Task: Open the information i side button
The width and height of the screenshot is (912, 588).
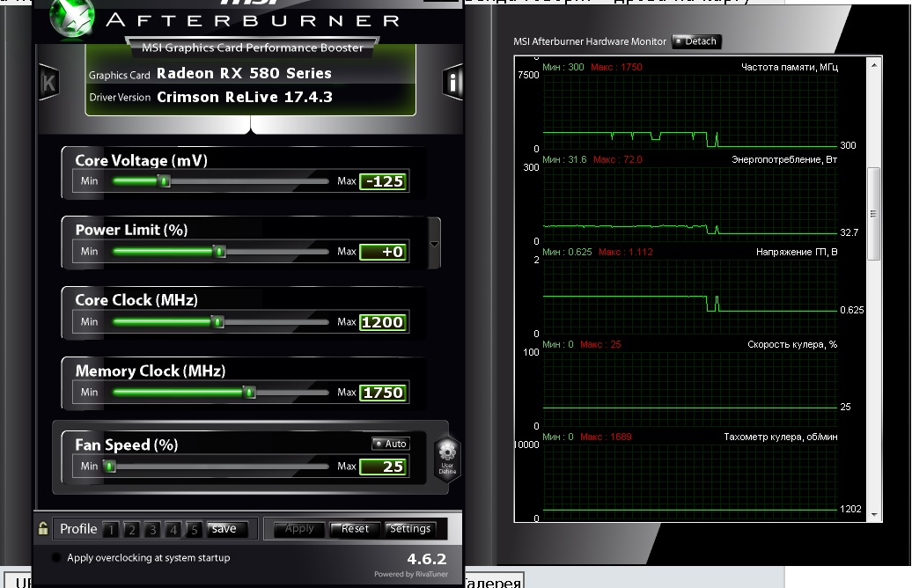Action: [x=452, y=82]
